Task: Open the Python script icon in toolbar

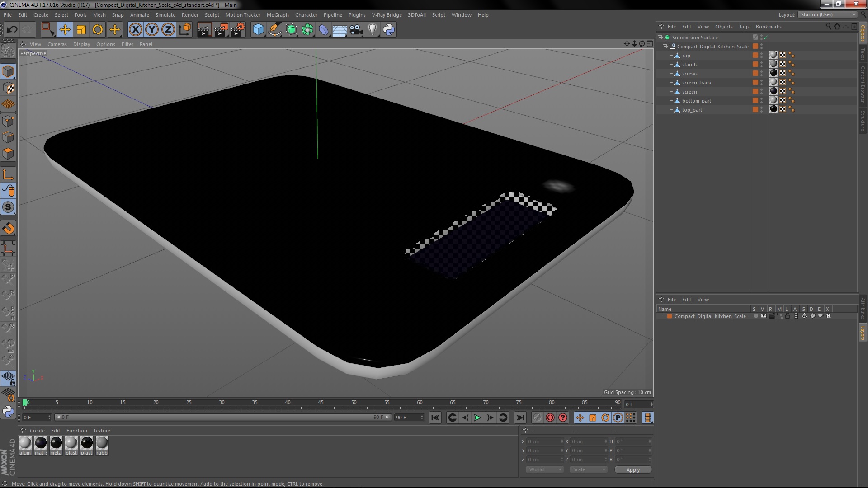Action: tap(389, 30)
